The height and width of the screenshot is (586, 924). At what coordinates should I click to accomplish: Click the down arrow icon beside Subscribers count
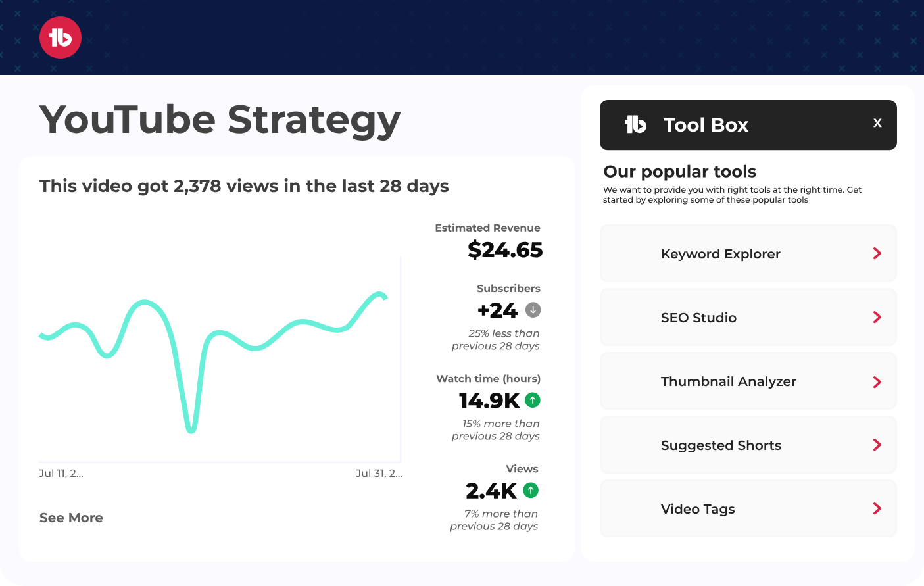tap(534, 310)
